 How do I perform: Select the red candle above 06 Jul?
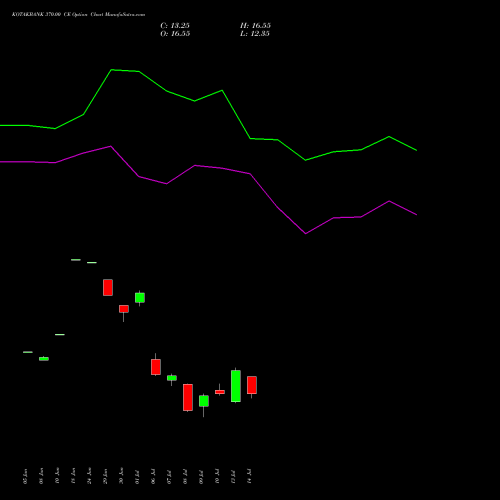pos(156,367)
